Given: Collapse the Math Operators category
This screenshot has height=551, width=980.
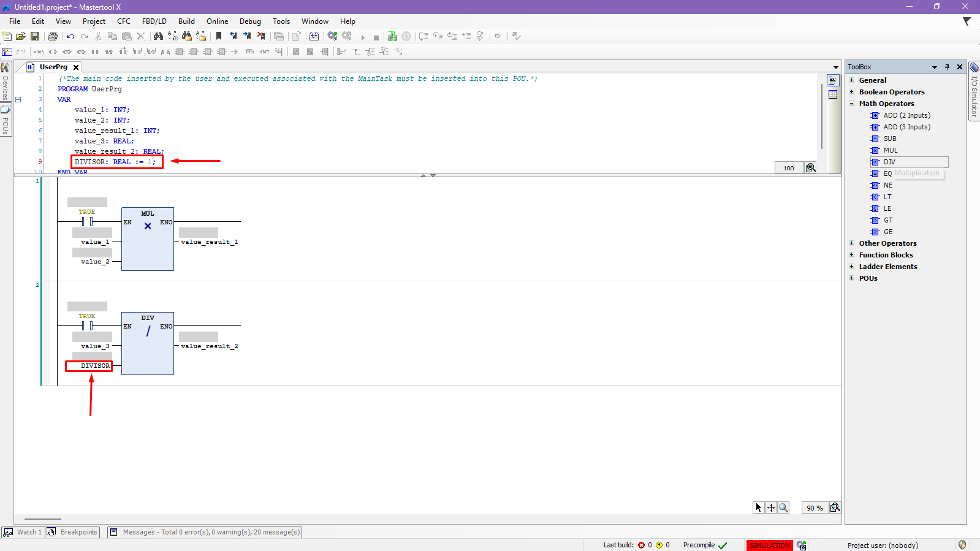Looking at the screenshot, I should [x=851, y=104].
